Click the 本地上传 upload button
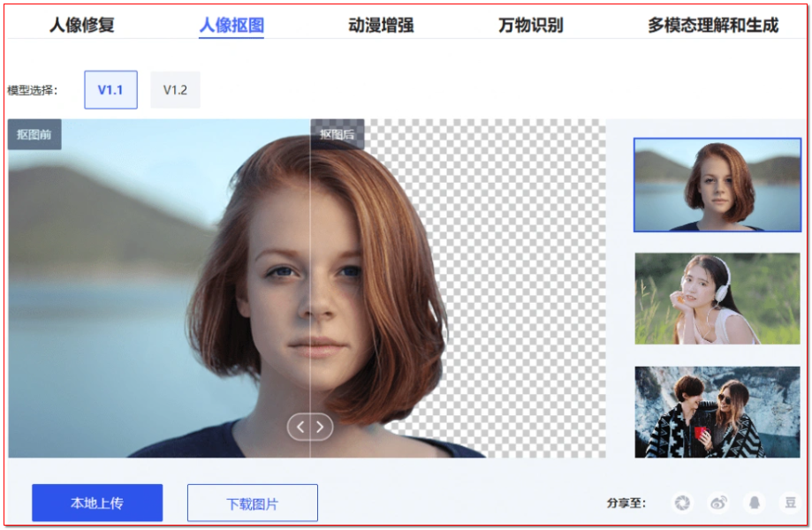Image resolution: width=812 pixels, height=530 pixels. (97, 503)
